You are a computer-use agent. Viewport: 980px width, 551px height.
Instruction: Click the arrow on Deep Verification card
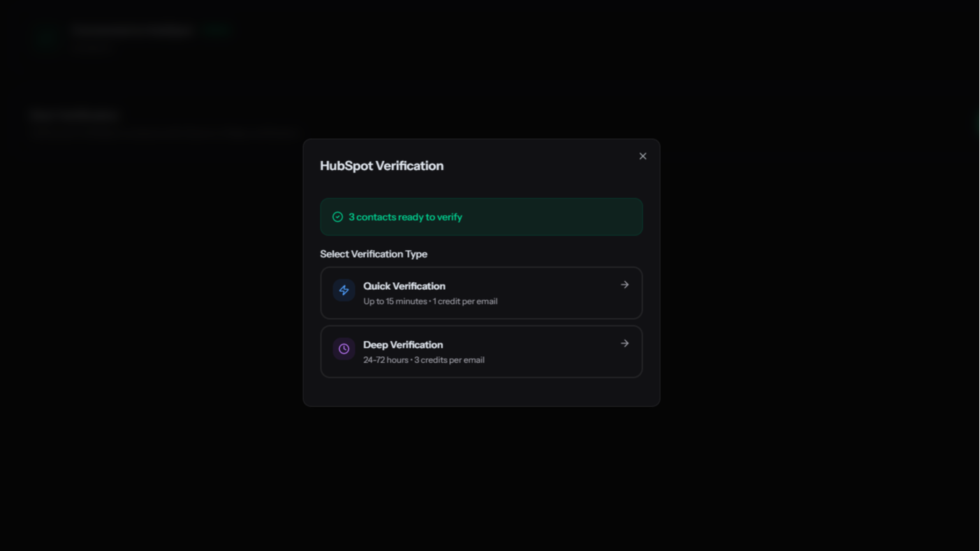tap(624, 344)
